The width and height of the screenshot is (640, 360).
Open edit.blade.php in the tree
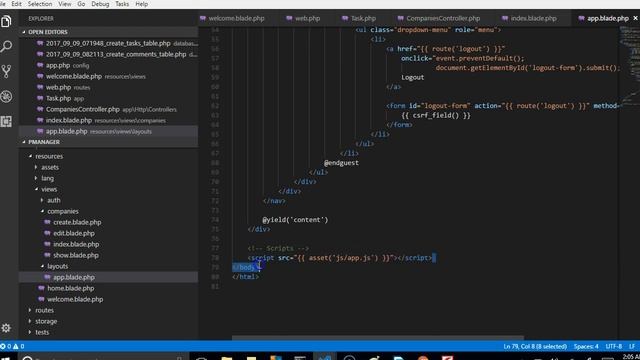pos(73,233)
